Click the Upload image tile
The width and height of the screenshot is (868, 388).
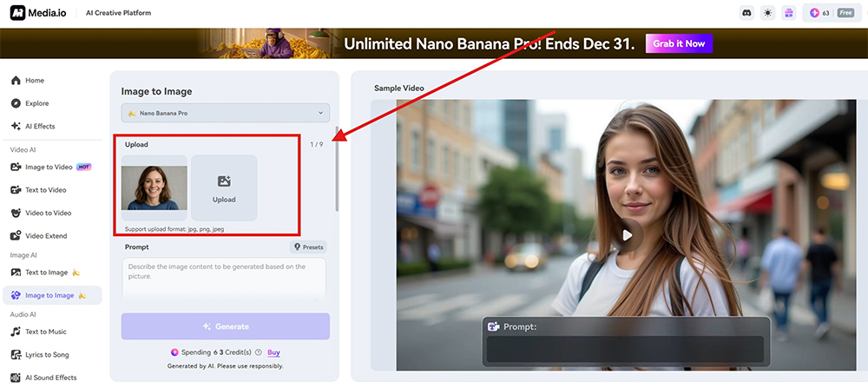click(224, 188)
